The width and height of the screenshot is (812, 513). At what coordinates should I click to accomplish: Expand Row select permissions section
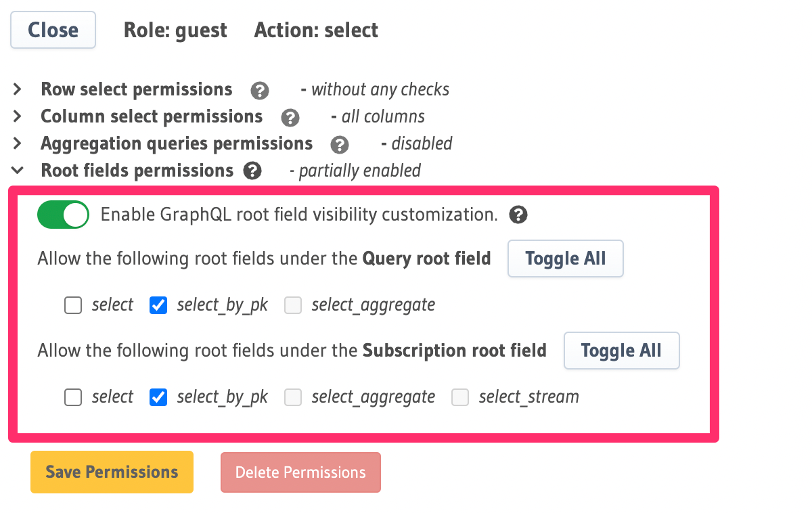[17, 89]
